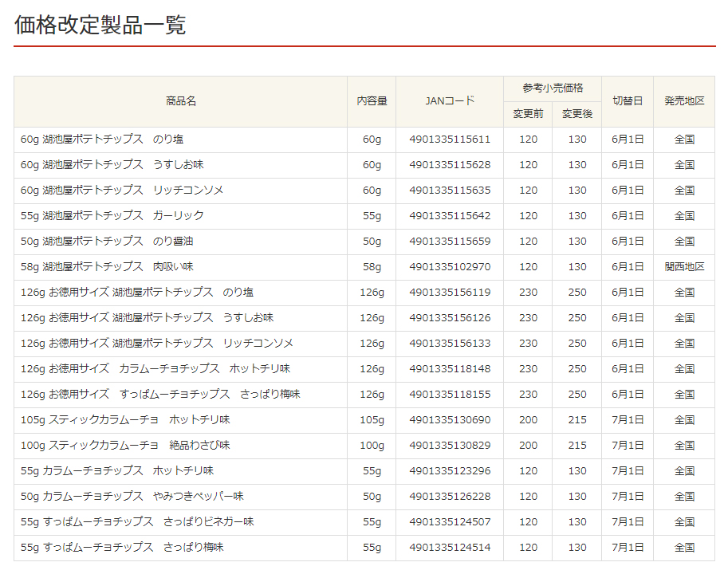This screenshot has height=570, width=728.
Task: Select product name 50g 湖池屋ポテトチップス のり醤油
Action: coord(107,242)
